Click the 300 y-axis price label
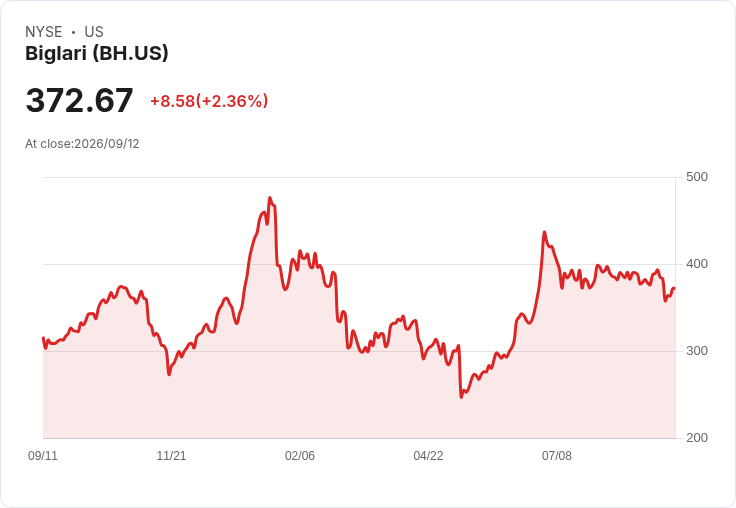Screen dimensions: 736x508 [x=697, y=351]
